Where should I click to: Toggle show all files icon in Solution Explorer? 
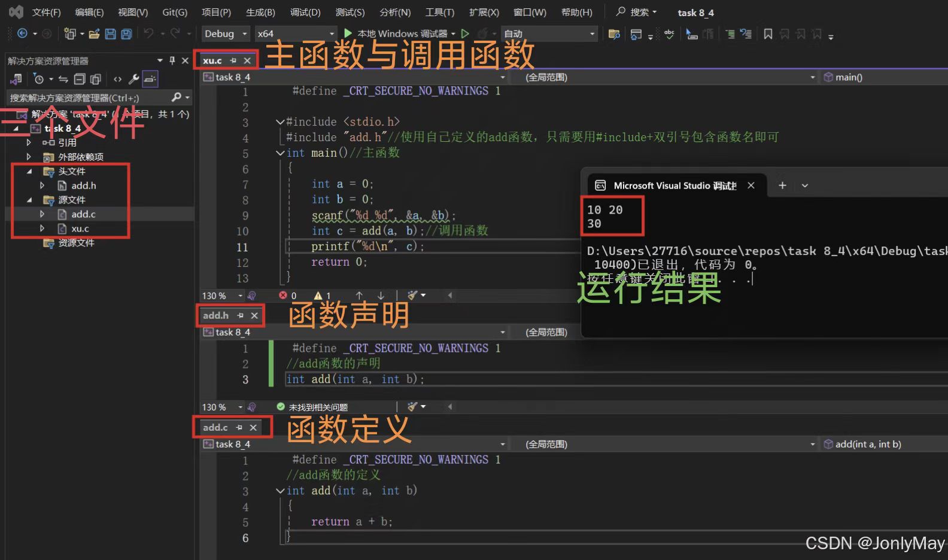coord(95,79)
